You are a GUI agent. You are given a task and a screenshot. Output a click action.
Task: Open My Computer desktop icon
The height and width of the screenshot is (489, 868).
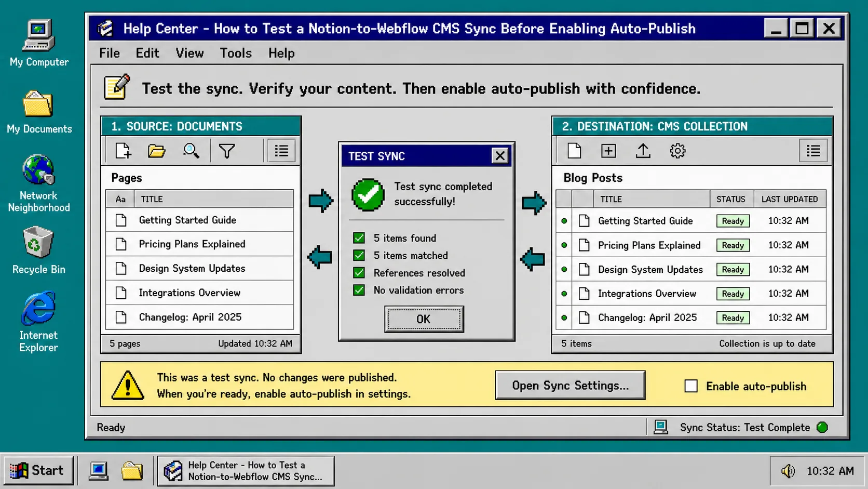point(39,43)
